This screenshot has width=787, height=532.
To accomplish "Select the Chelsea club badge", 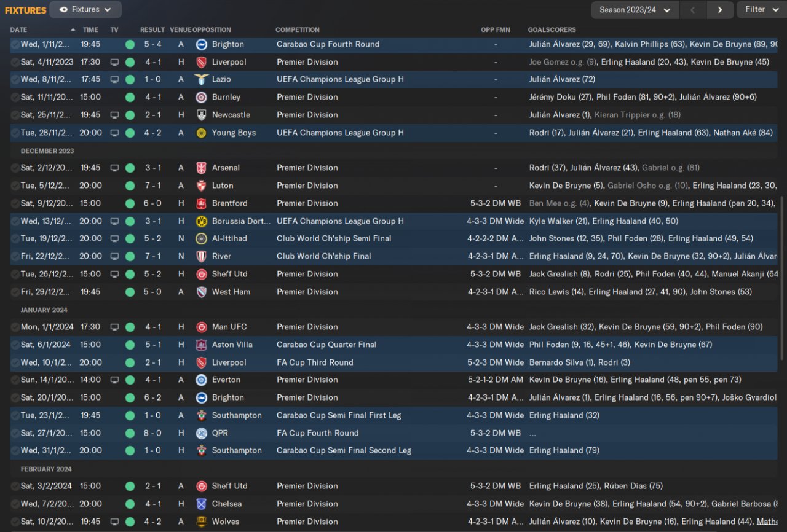I will [x=201, y=504].
